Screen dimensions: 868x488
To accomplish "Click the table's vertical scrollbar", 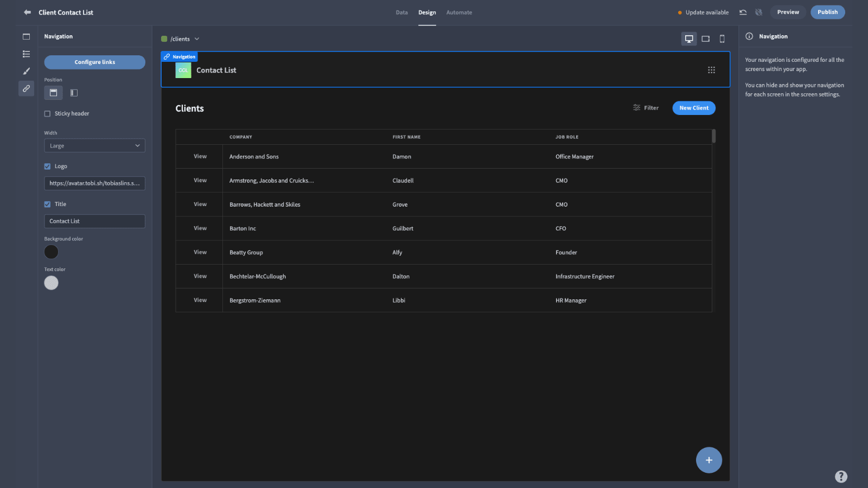I will pyautogui.click(x=714, y=136).
